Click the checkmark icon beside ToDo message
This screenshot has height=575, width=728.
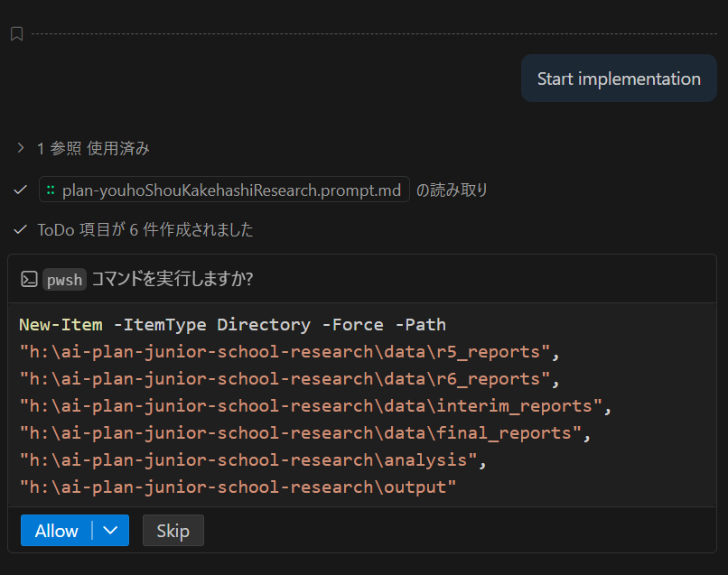(x=21, y=230)
